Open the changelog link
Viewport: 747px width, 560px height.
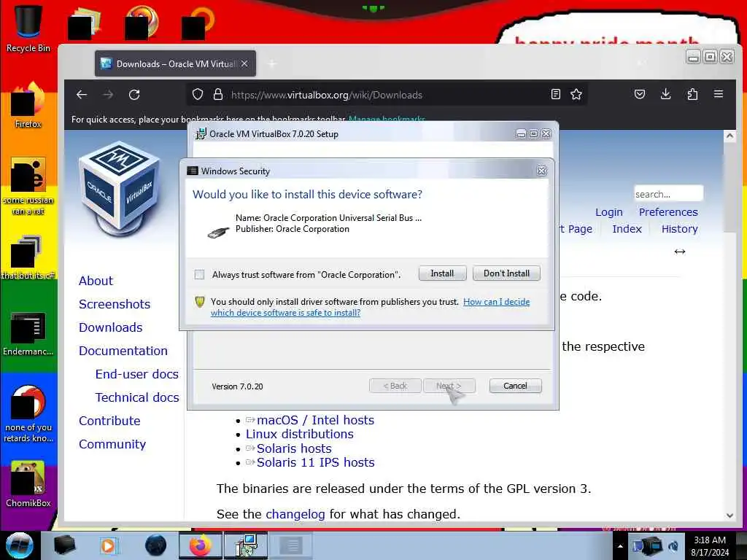tap(295, 514)
